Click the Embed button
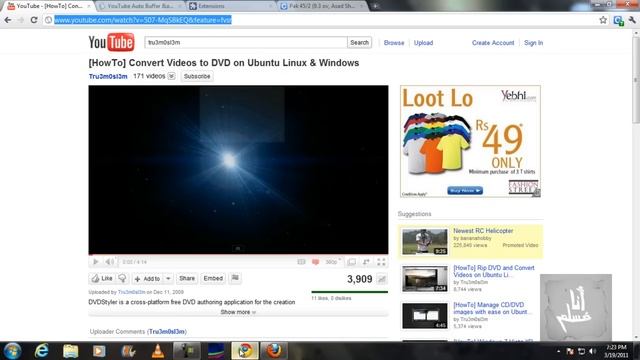Screen dimensions: 640x360 (x=213, y=278)
